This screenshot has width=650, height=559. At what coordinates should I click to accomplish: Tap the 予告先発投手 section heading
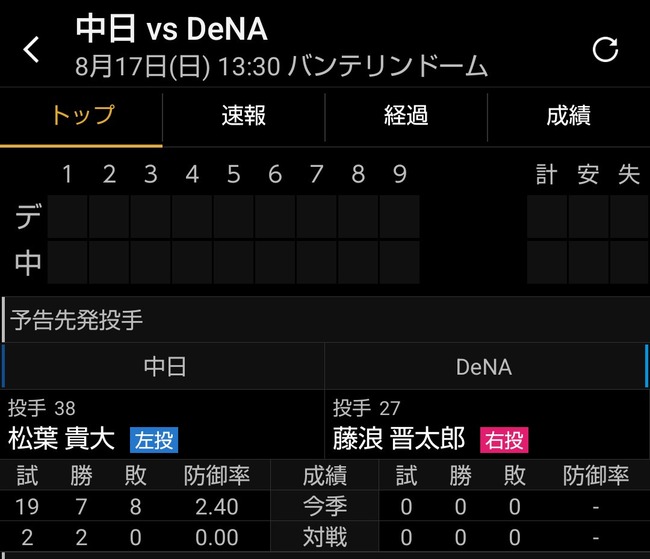tap(76, 320)
